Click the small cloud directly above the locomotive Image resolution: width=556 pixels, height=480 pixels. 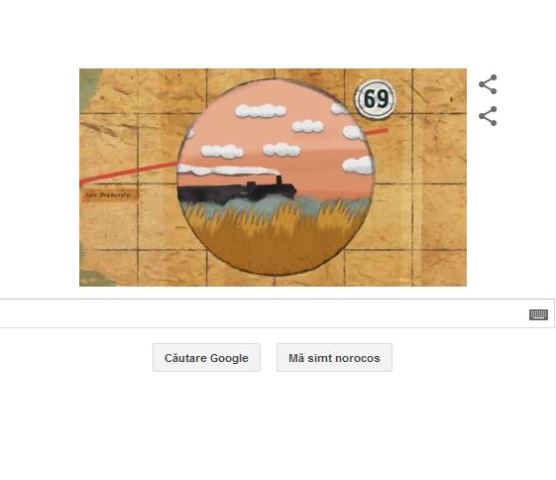click(x=282, y=150)
